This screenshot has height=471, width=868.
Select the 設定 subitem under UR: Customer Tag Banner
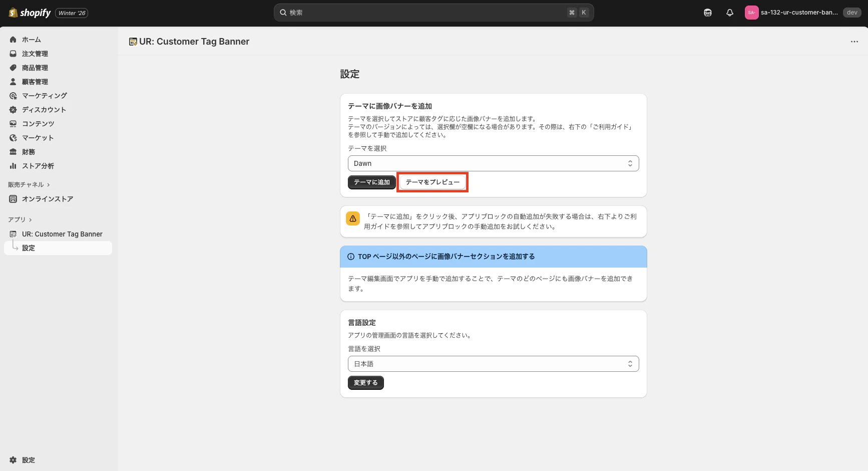[x=58, y=248]
